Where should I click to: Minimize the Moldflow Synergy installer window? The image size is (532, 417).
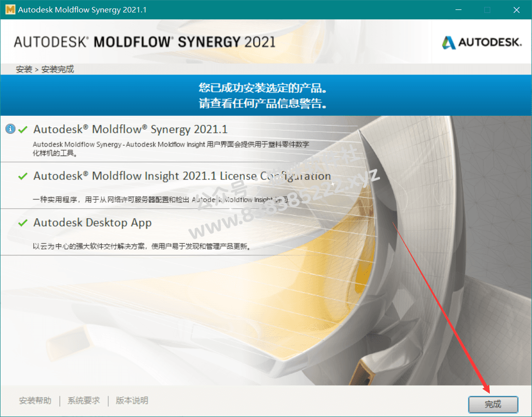click(x=458, y=10)
